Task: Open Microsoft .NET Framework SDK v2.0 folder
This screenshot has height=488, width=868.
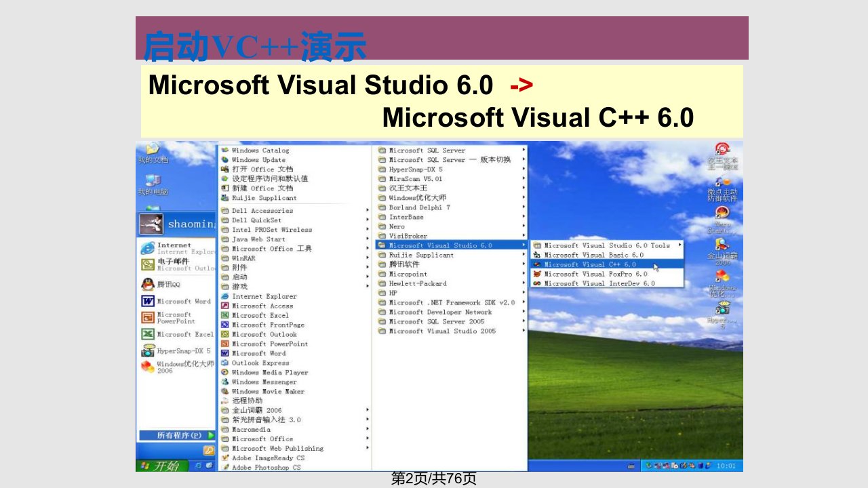Action: (x=452, y=302)
